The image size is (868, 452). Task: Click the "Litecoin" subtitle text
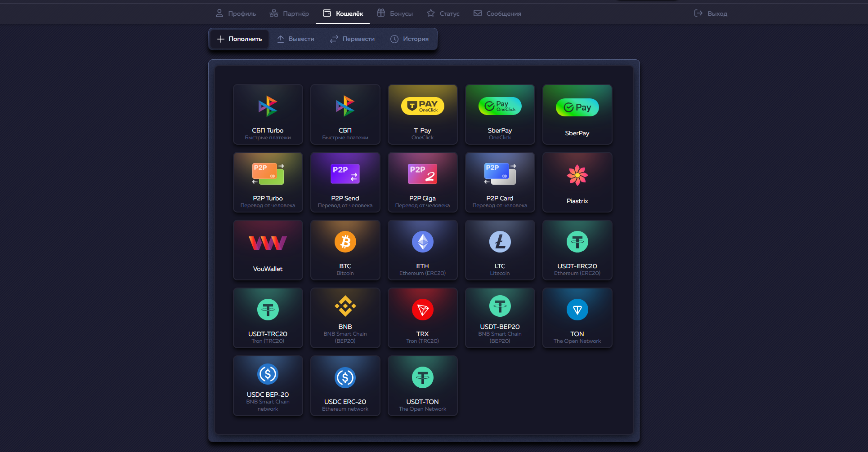(x=500, y=273)
